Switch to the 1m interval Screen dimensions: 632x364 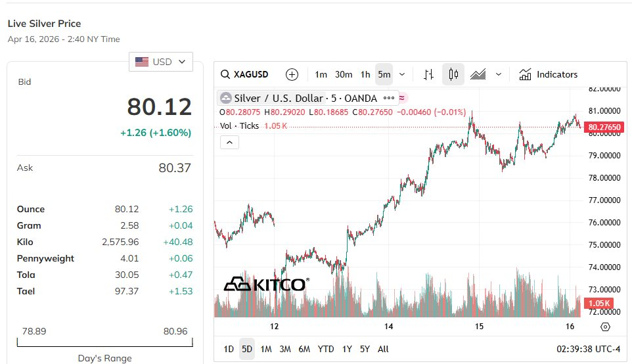coord(321,74)
